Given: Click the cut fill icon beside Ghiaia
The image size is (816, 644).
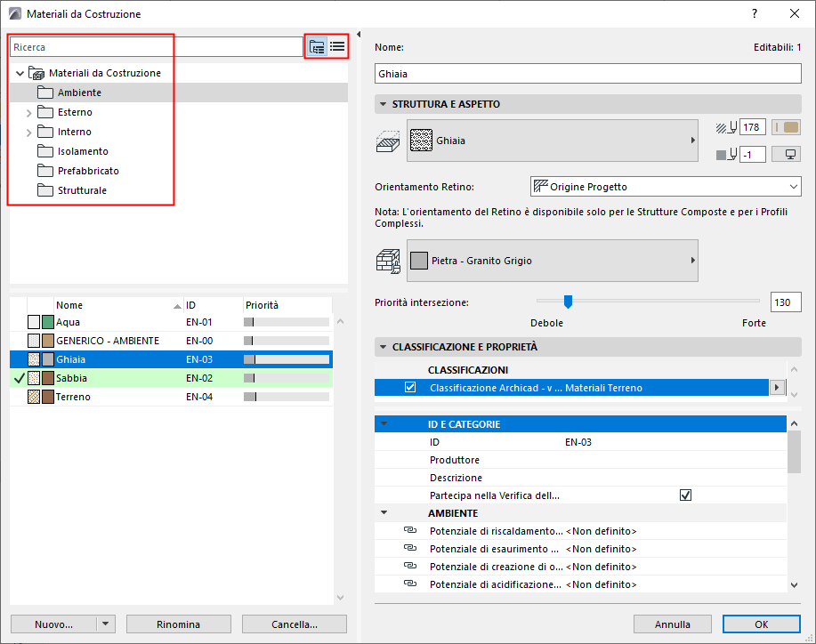Looking at the screenshot, I should pyautogui.click(x=388, y=141).
